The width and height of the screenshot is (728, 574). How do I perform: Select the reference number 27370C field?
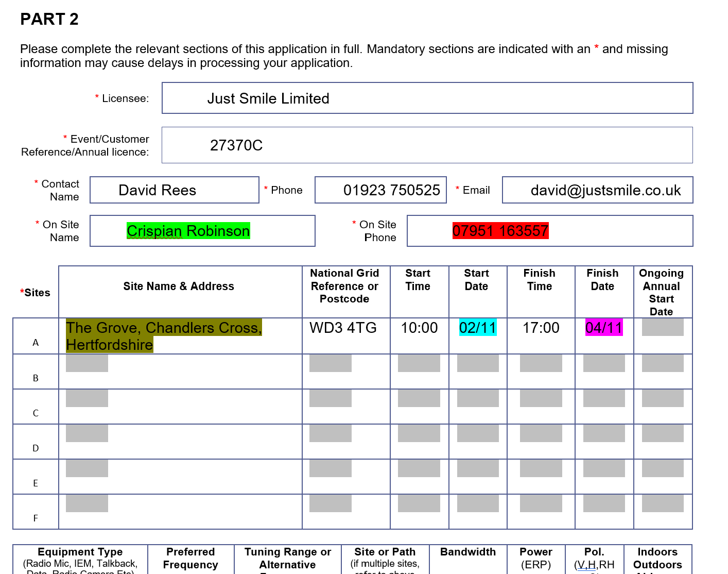click(427, 145)
